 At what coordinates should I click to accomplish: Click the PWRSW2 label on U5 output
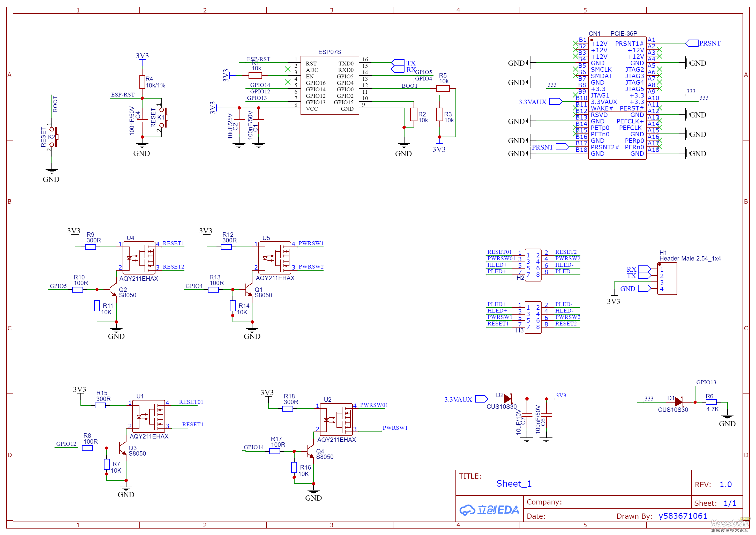[x=311, y=266]
